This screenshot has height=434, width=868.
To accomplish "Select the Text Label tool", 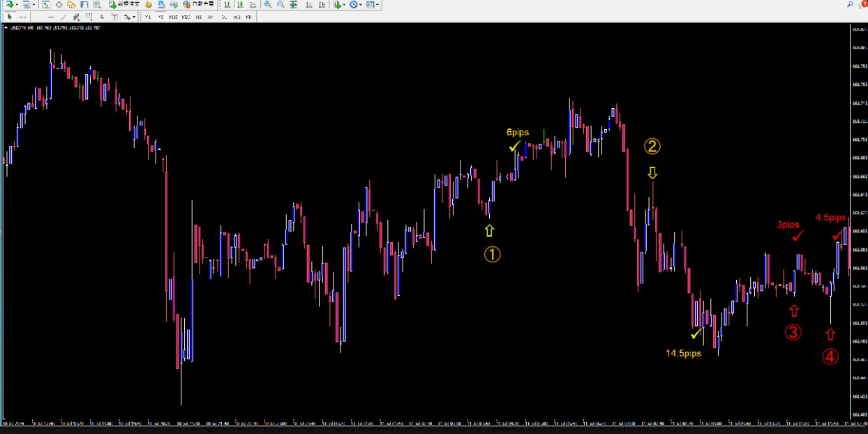I will 114,17.
